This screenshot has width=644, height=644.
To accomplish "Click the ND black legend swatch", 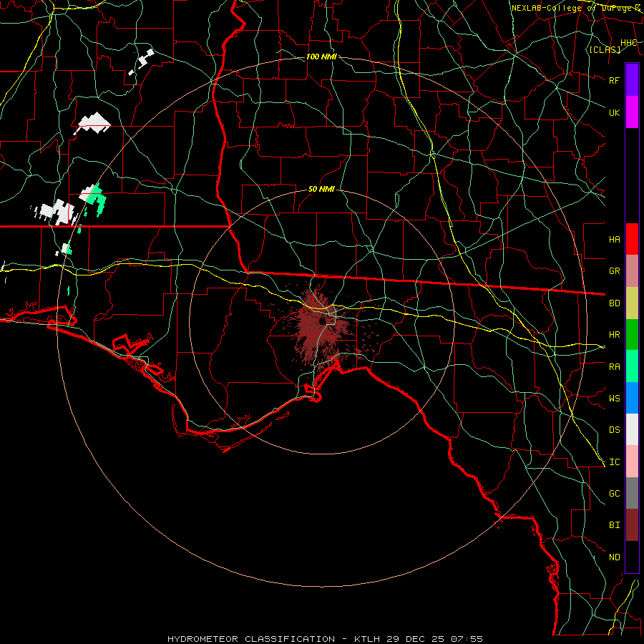I will point(632,557).
